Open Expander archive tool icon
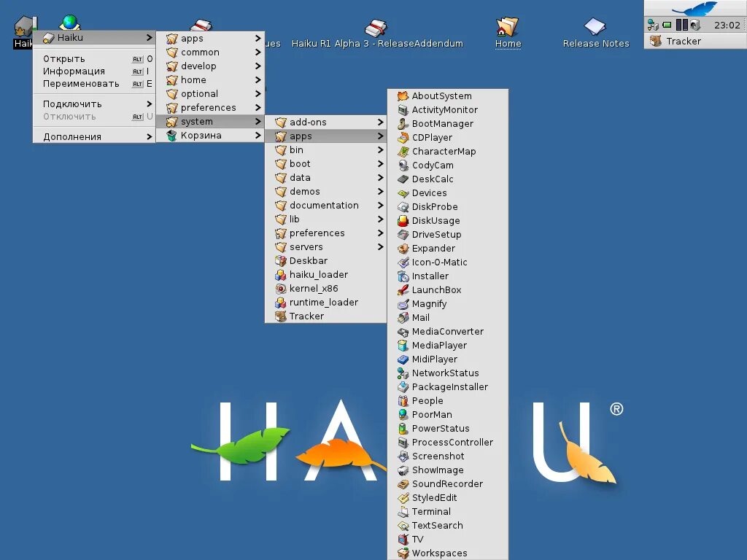The image size is (747, 560). pyautogui.click(x=403, y=248)
